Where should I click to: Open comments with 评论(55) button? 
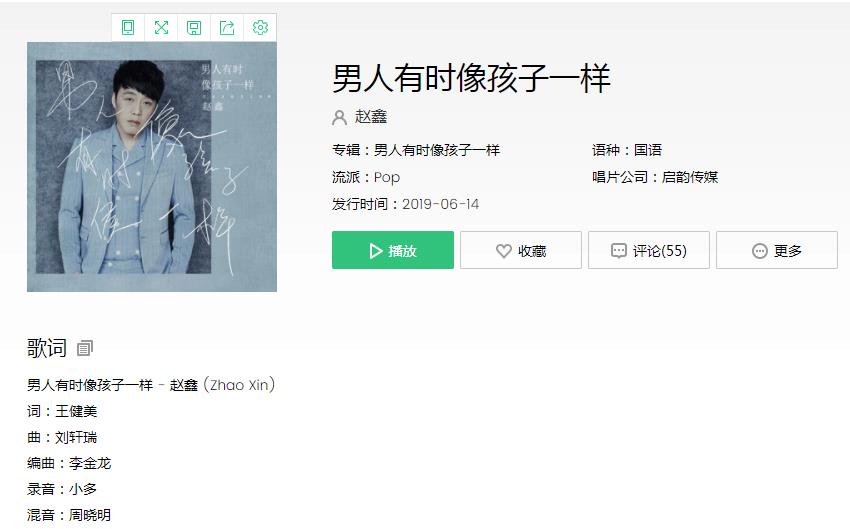point(648,250)
